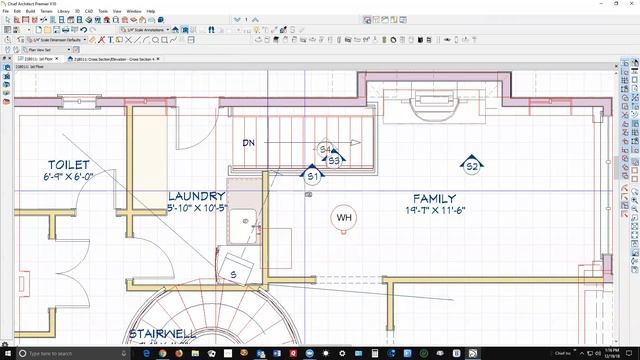Click the second icon in the left side panel
This screenshot has height=360, width=640.
[x=7, y=76]
